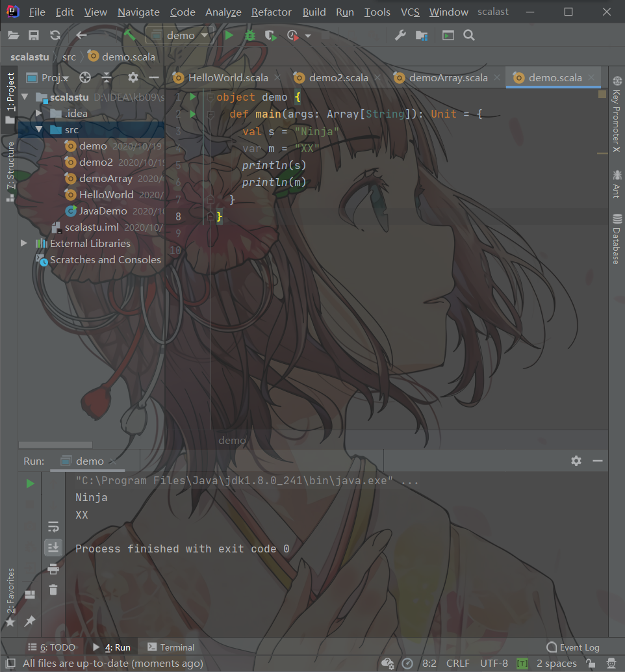Open the Project Structure dialog
625x672 pixels.
pos(421,36)
